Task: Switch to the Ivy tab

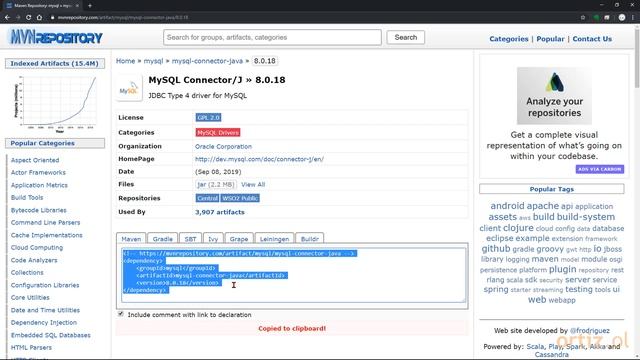Action: pos(213,239)
